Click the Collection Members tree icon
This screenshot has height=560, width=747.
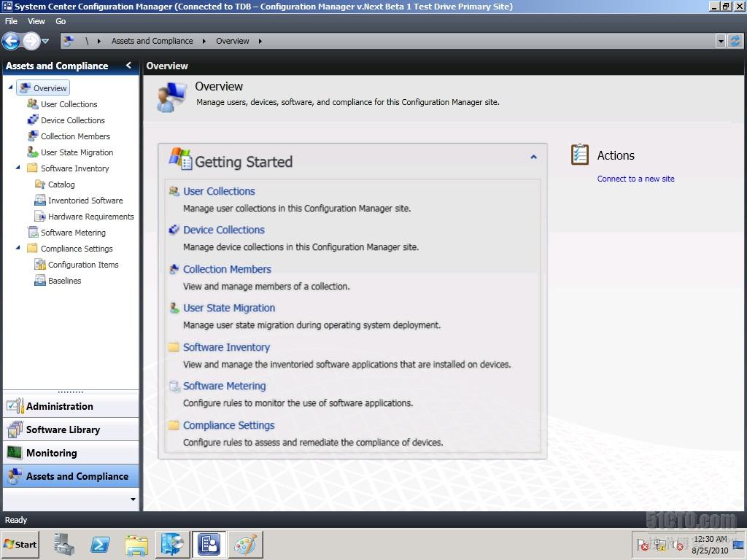coord(32,136)
